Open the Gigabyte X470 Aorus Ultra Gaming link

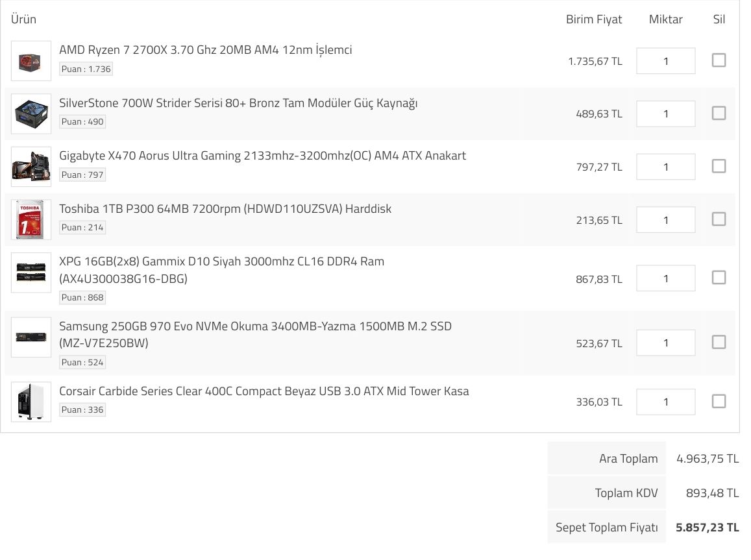(x=262, y=156)
